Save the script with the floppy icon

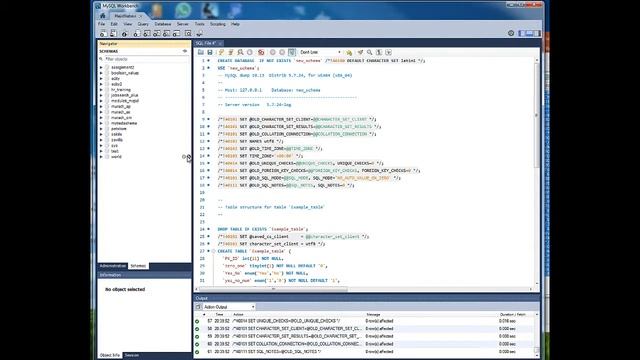click(210, 52)
